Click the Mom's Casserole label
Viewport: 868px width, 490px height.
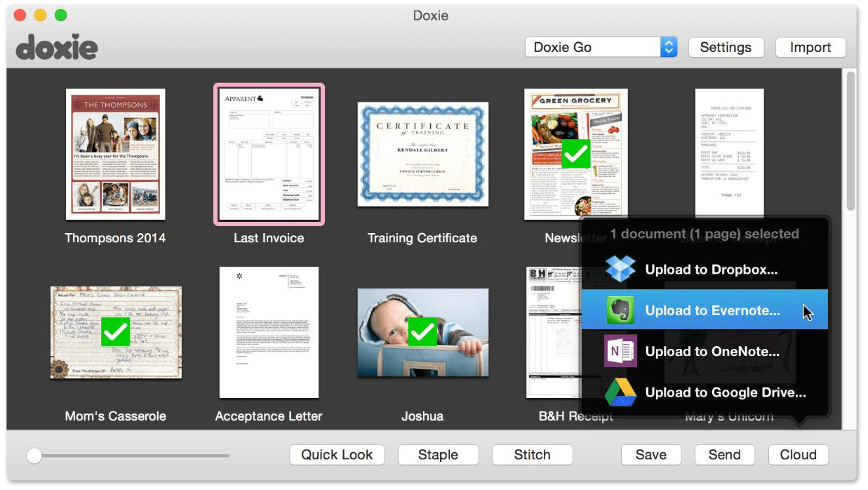tap(115, 416)
